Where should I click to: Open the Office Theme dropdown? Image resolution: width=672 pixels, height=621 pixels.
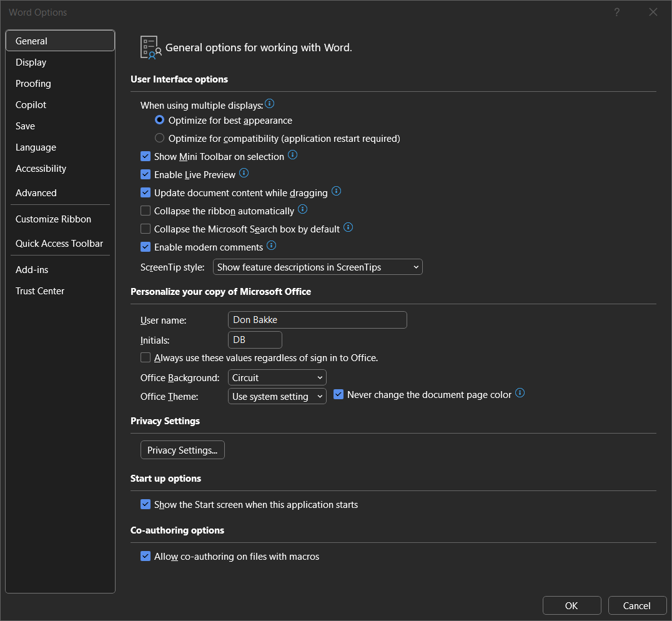click(x=277, y=396)
